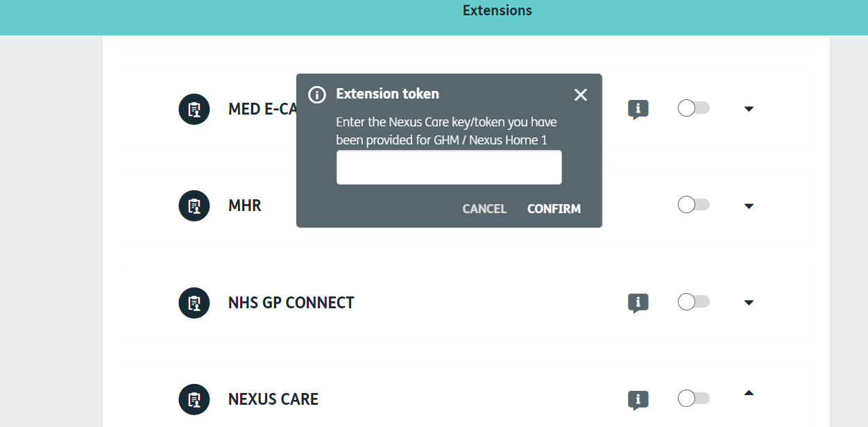This screenshot has width=868, height=427.
Task: Click the MHR extension icon
Action: pos(194,206)
